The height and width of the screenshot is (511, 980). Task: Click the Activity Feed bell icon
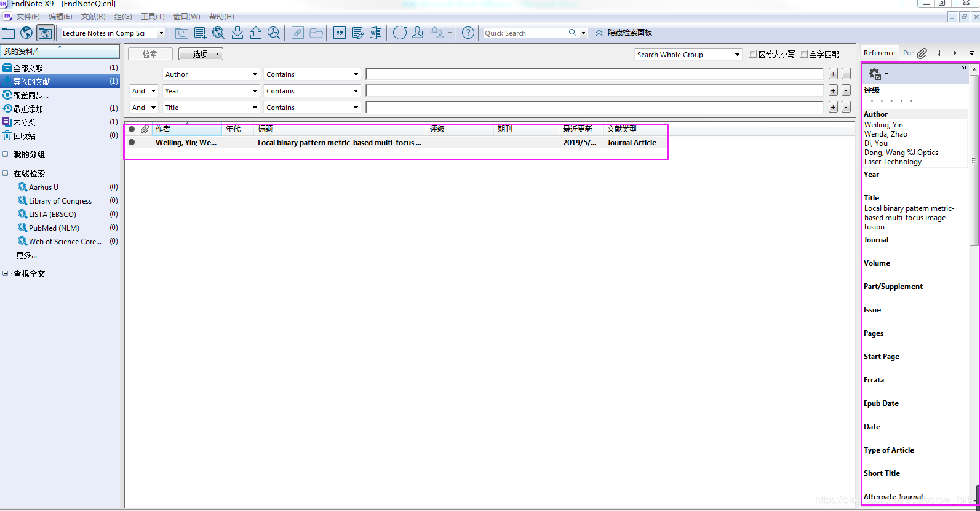click(x=438, y=33)
